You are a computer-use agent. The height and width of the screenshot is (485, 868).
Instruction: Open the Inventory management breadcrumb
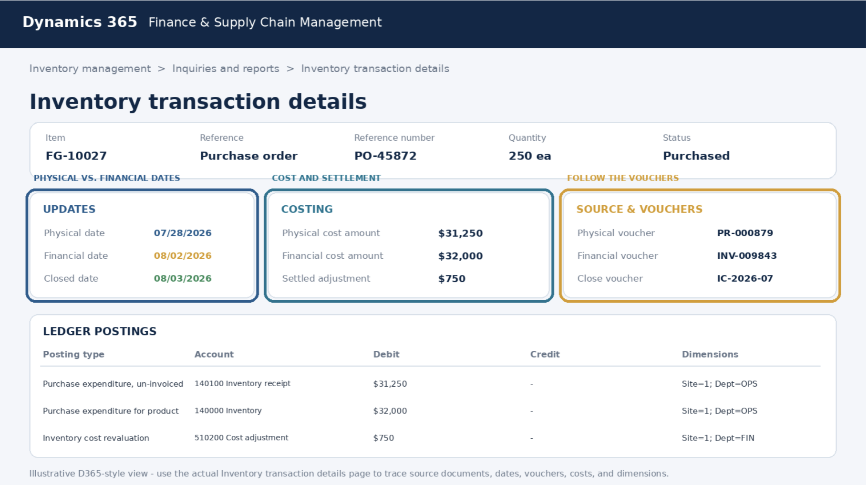coord(90,69)
